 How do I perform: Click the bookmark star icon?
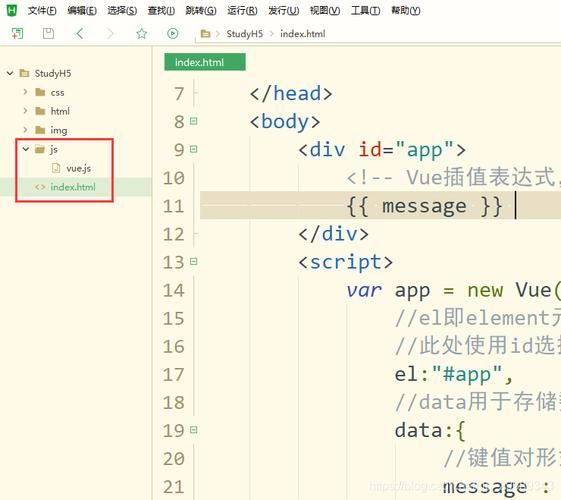pos(142,34)
